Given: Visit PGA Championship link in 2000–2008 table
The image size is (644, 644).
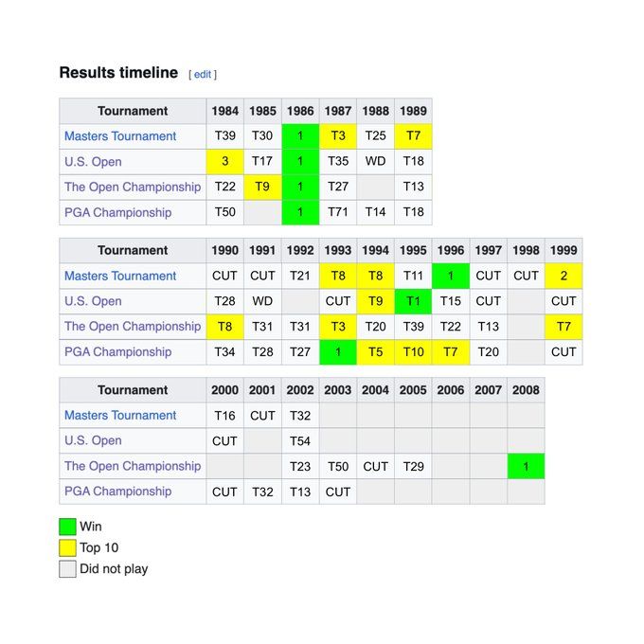Looking at the screenshot, I should pos(117,492).
